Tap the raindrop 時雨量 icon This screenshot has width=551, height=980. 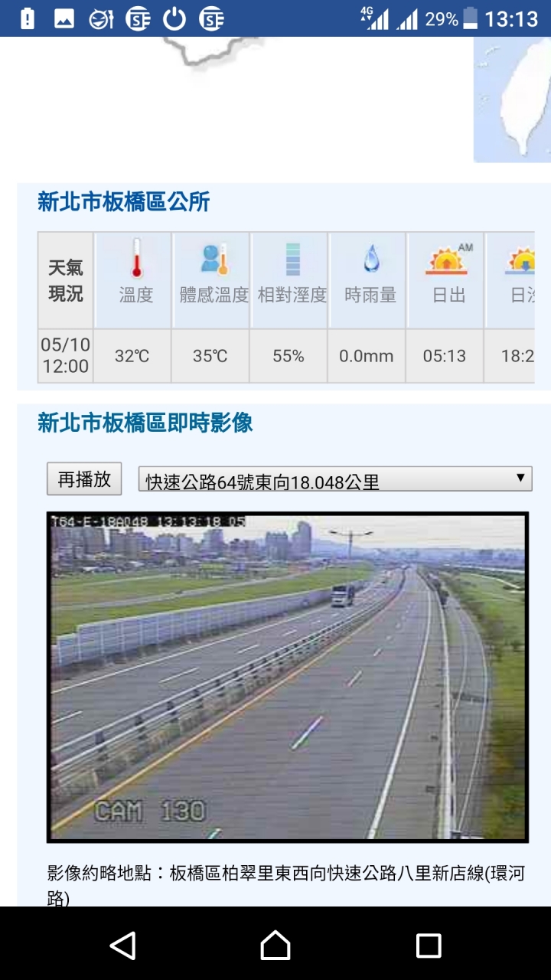371,259
